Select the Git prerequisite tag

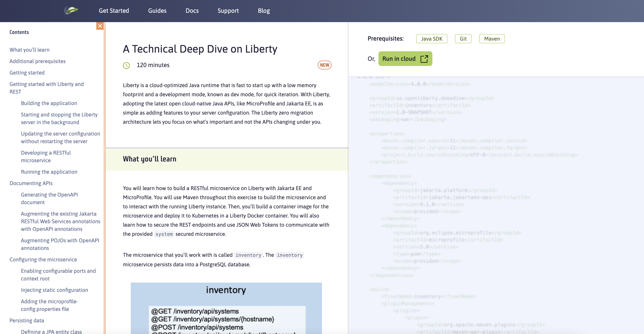point(463,39)
